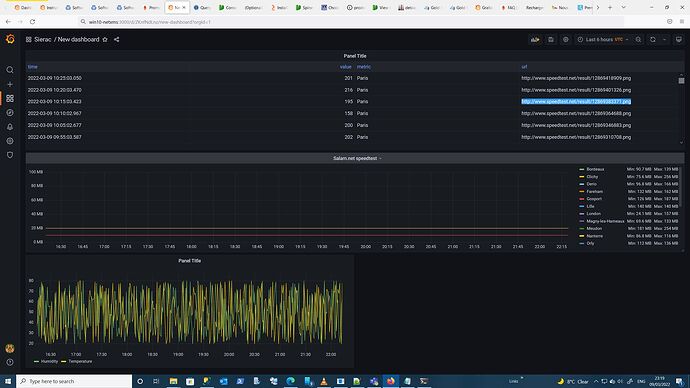Click the London legend color swatch
Image resolution: width=690 pixels, height=388 pixels.
[x=582, y=214]
